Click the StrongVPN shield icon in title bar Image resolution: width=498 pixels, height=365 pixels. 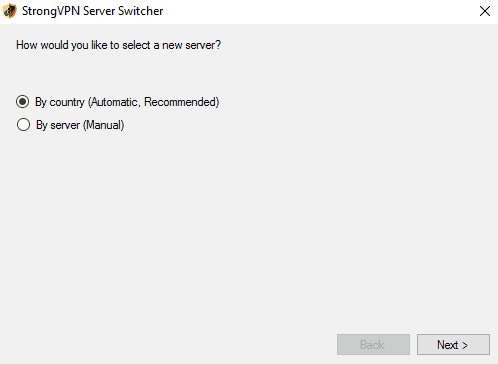pos(10,11)
